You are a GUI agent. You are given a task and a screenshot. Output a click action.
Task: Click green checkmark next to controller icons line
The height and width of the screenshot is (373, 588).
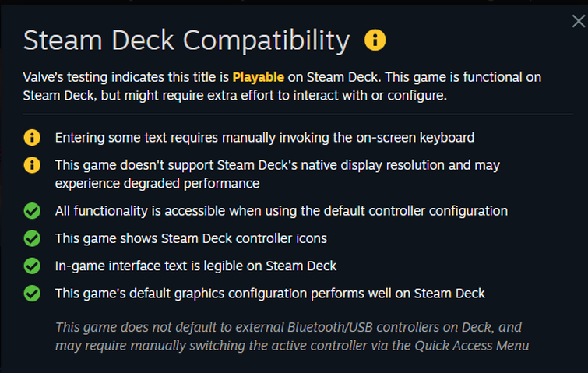point(32,238)
